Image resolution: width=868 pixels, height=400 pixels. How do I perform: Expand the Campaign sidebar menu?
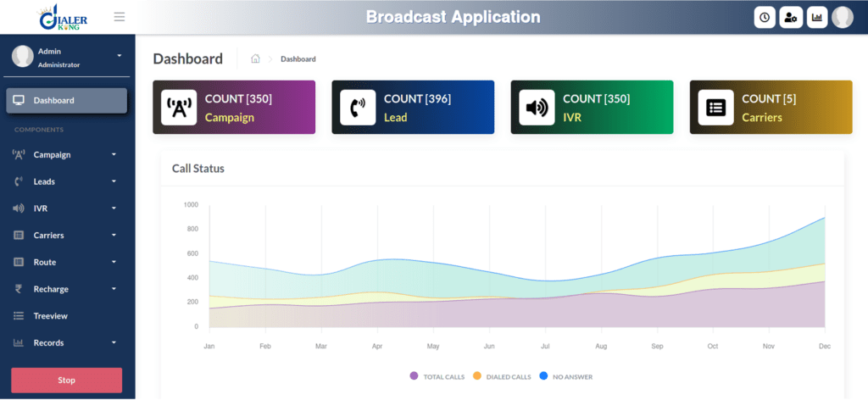pyautogui.click(x=66, y=154)
